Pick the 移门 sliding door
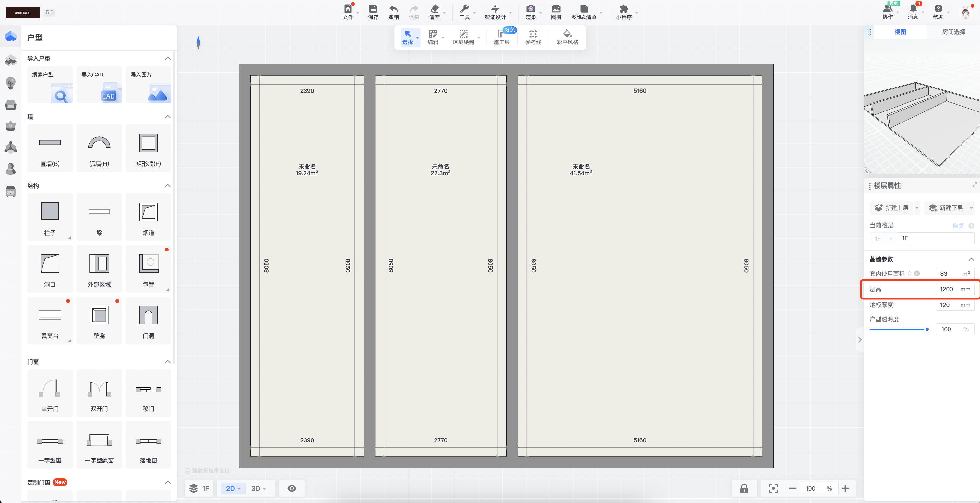The image size is (980, 503). click(x=149, y=393)
